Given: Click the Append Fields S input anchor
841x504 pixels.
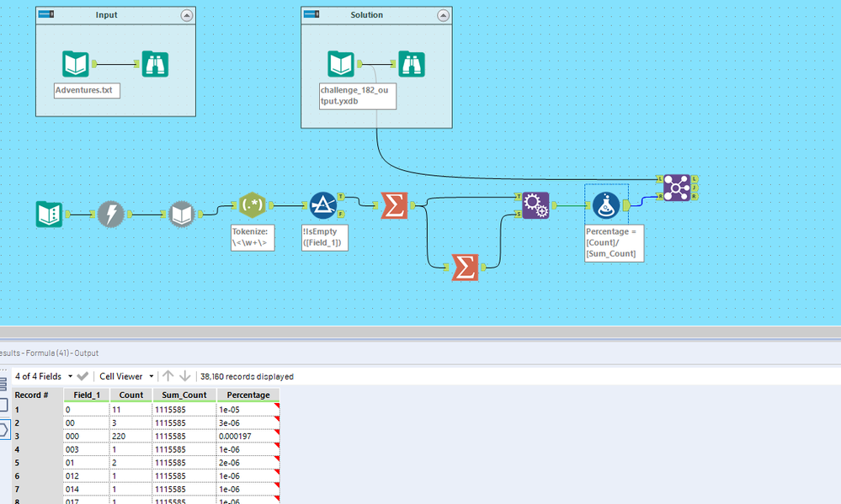Looking at the screenshot, I should [518, 215].
